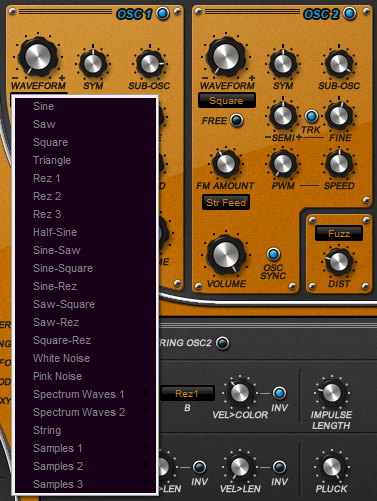Select Sine from the waveform menu
Image resolution: width=377 pixels, height=501 pixels.
[86, 106]
